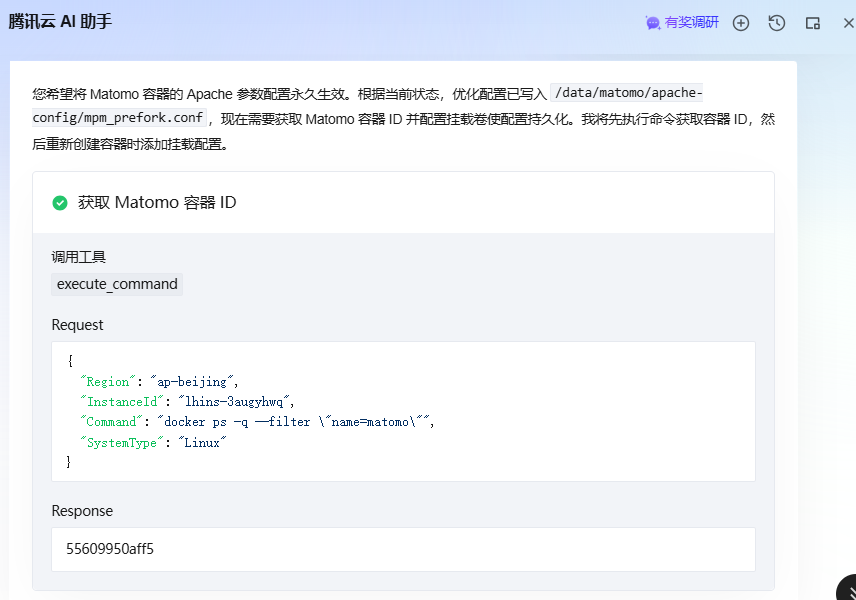The width and height of the screenshot is (856, 600).
Task: Close the AI assistant panel
Action: point(848,23)
